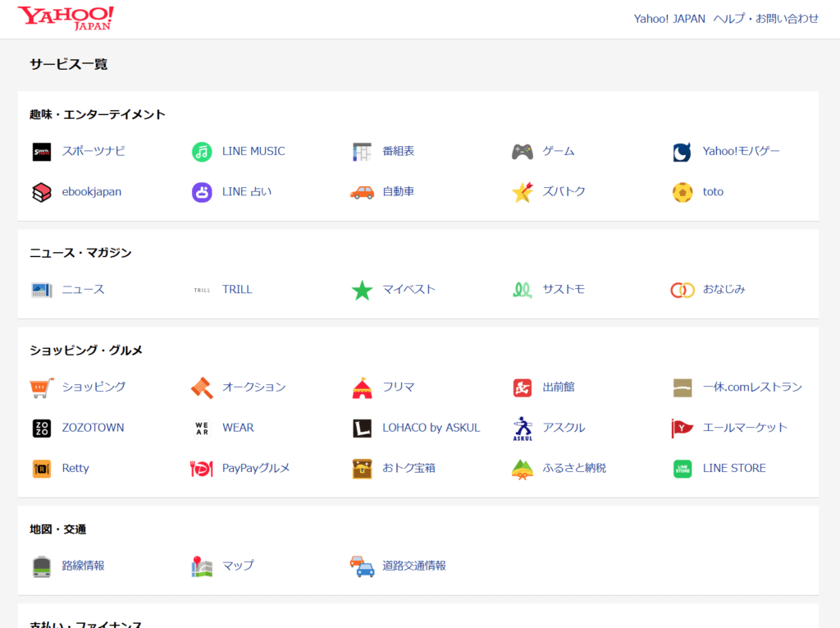840x628 pixels.
Task: Open the 路線情報 train icon
Action: [x=42, y=566]
